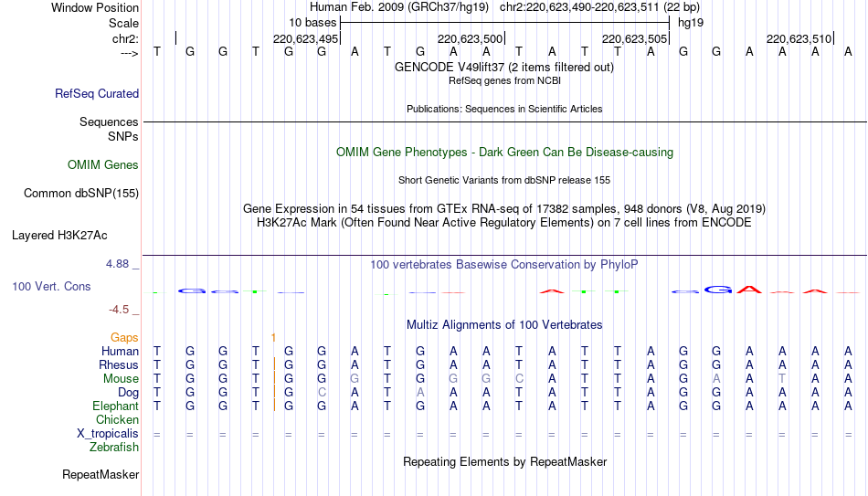
Task: Select the Dog species label
Action: pyautogui.click(x=129, y=393)
